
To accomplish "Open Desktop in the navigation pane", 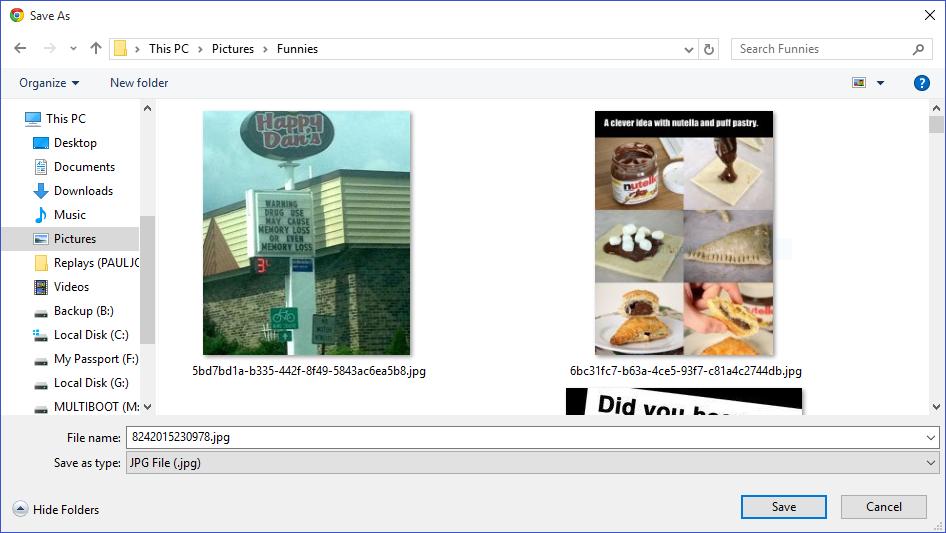I will [75, 142].
